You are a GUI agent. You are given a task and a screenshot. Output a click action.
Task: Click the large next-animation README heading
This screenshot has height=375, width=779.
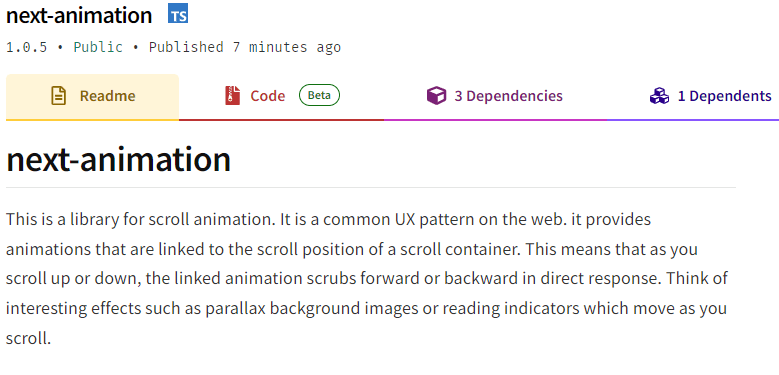(x=118, y=159)
